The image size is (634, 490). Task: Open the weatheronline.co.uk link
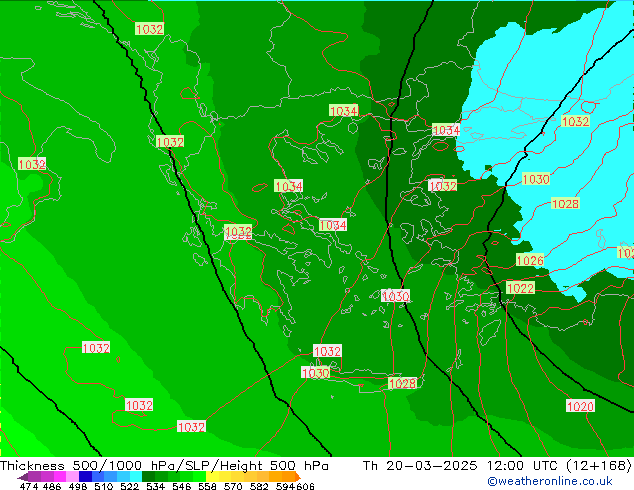click(550, 481)
